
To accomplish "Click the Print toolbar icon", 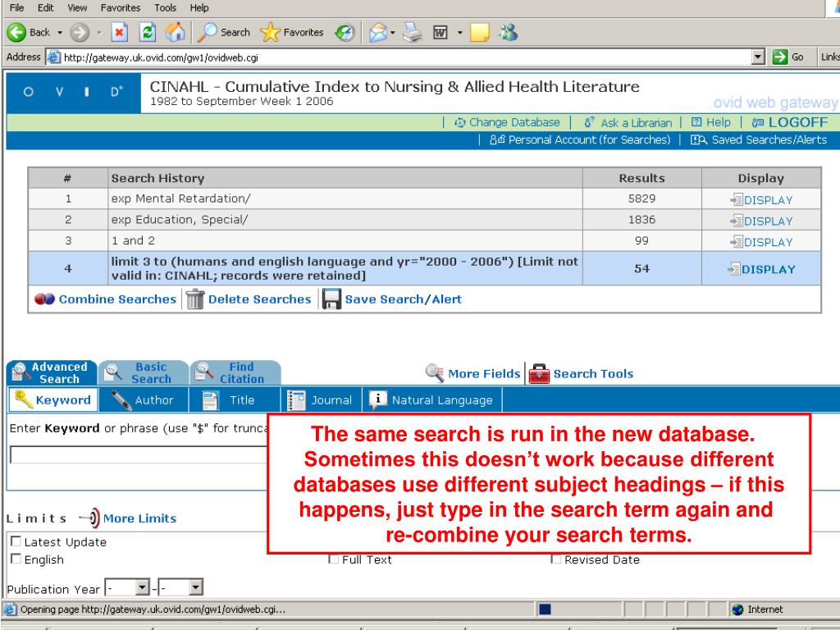I will pos(413,33).
